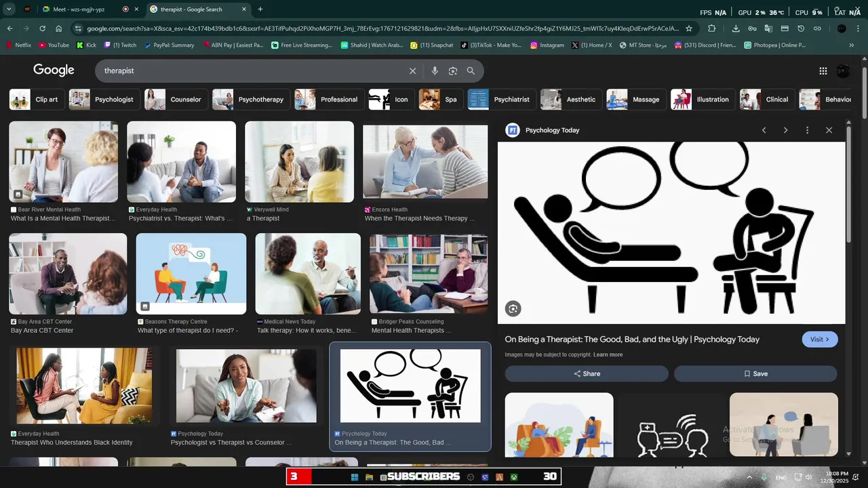Close the therapist Google Search tab
Image resolution: width=868 pixels, height=488 pixels.
click(x=244, y=9)
